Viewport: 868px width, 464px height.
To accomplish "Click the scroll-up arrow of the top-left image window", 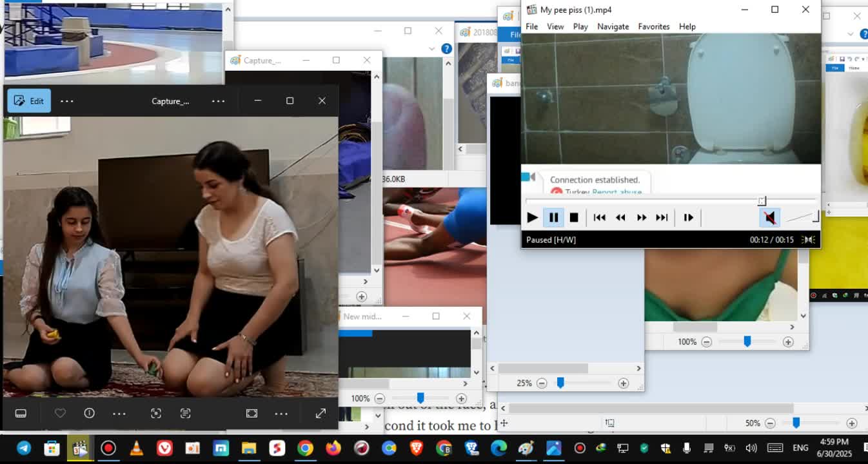I will point(227,10).
